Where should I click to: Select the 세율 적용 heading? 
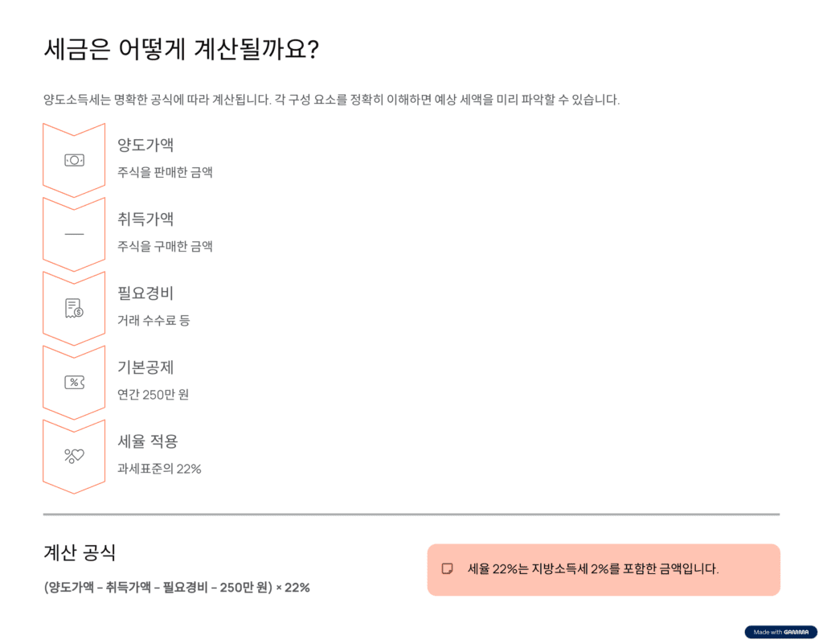[148, 441]
